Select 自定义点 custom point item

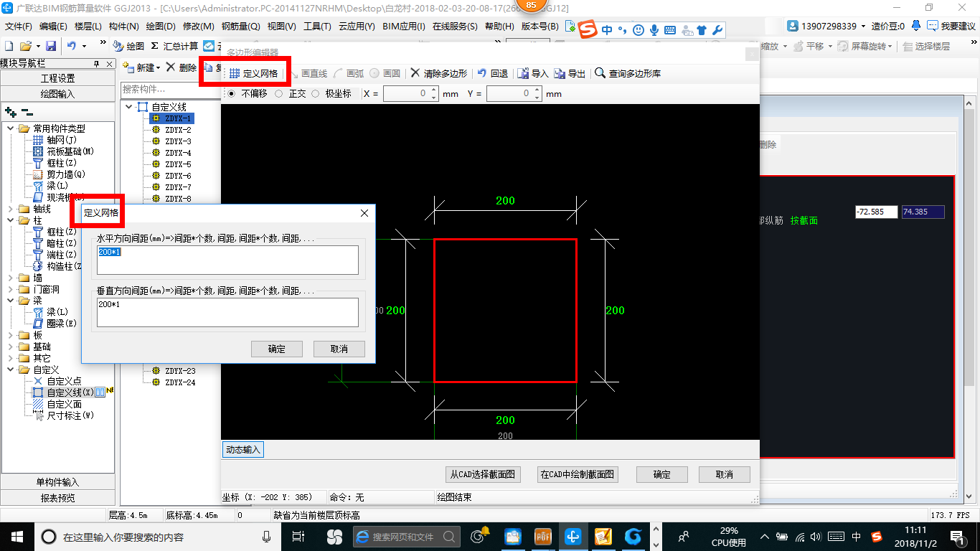click(57, 381)
